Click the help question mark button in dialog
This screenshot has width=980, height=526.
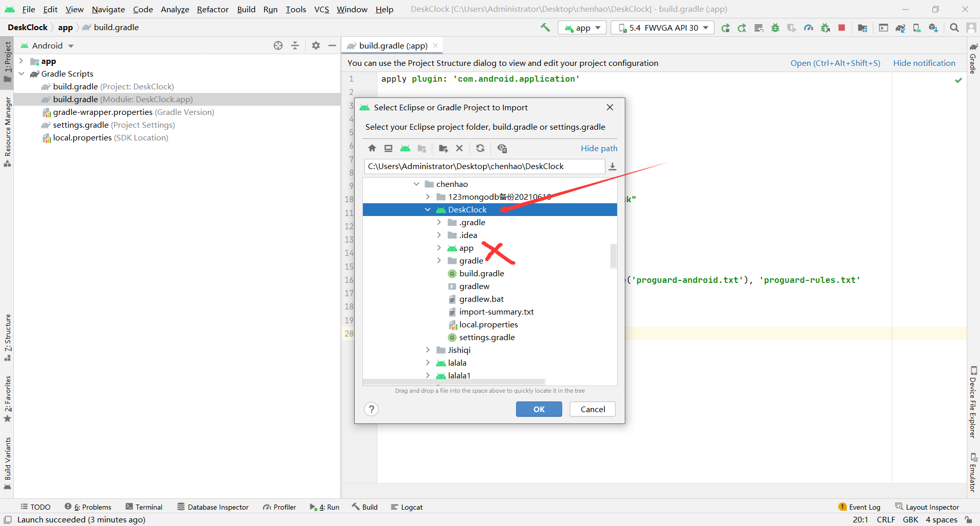[x=372, y=409]
